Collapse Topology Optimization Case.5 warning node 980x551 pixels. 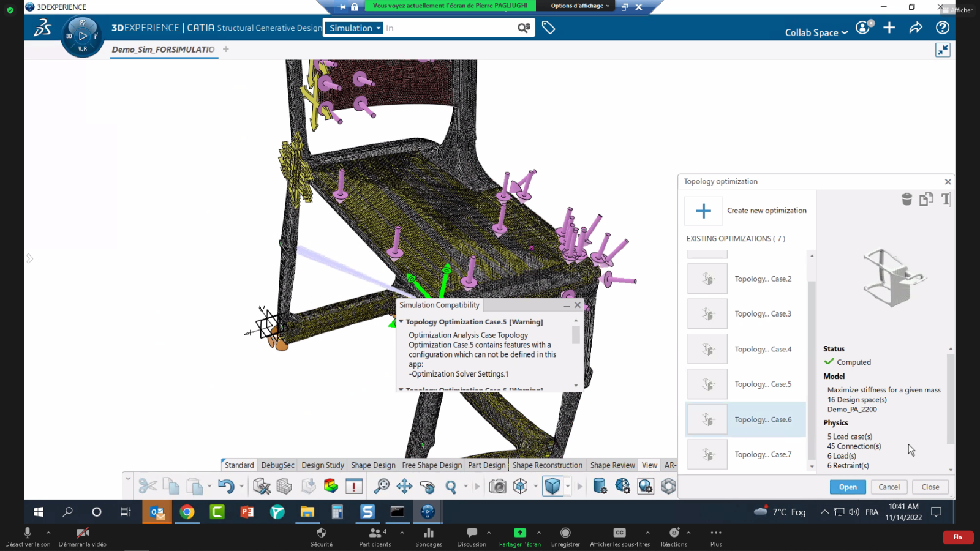(x=401, y=321)
